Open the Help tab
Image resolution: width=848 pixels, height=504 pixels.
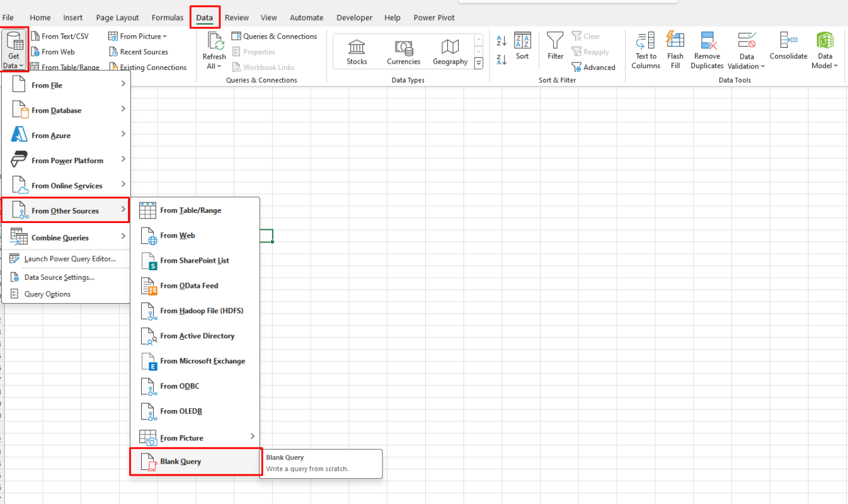392,18
